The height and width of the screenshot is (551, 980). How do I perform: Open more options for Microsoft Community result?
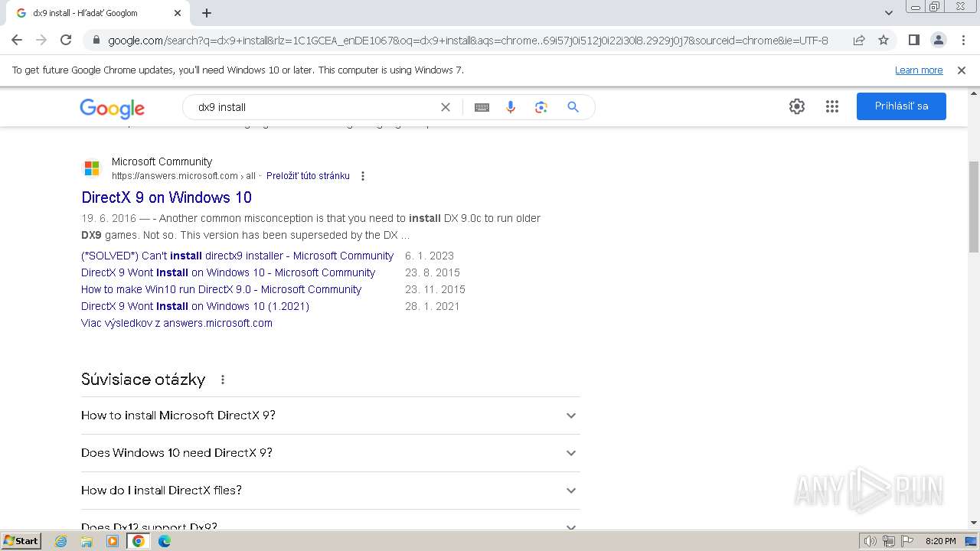pyautogui.click(x=363, y=176)
